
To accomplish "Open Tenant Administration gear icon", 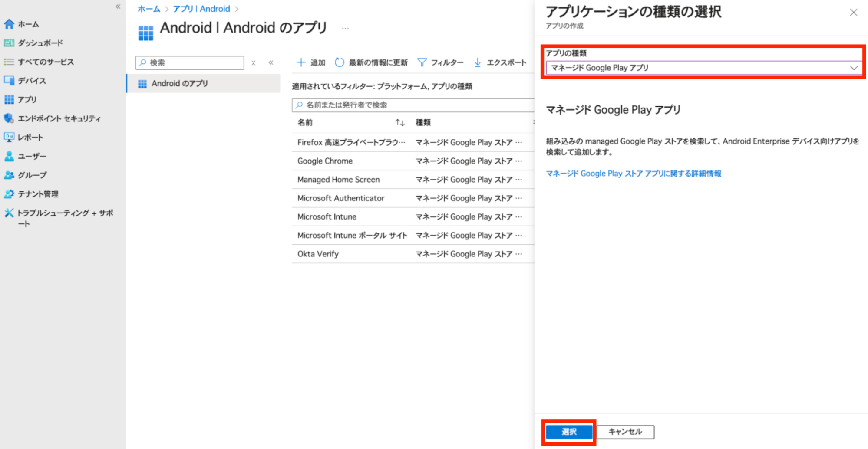I will point(9,194).
